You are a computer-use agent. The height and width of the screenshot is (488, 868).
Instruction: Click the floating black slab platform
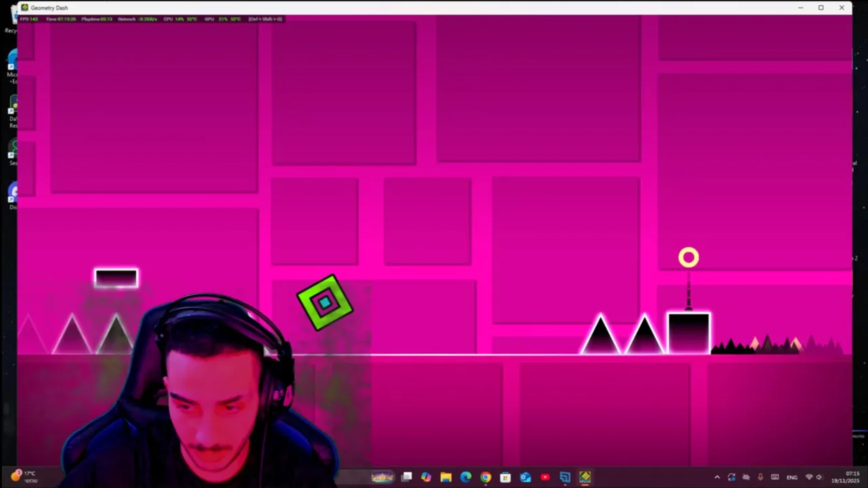coord(116,278)
